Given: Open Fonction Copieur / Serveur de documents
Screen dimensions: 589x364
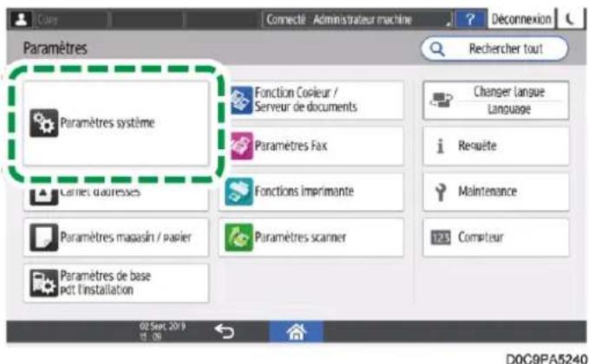Looking at the screenshot, I should tap(311, 101).
